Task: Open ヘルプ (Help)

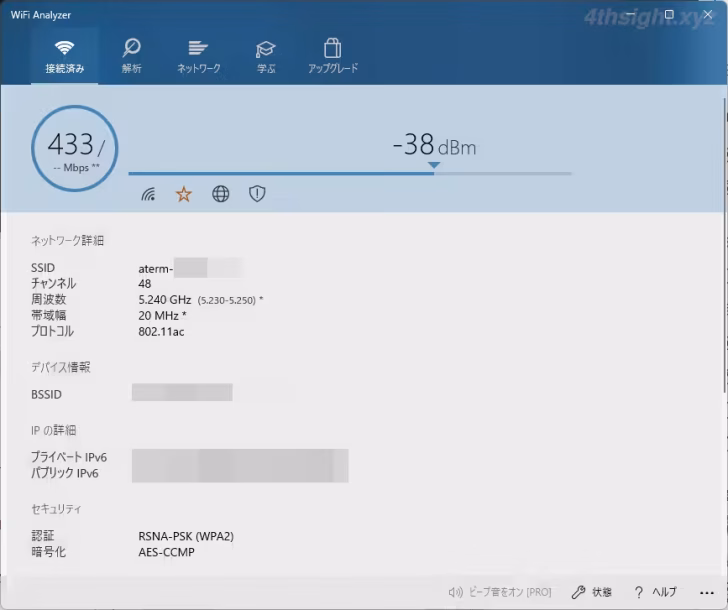Action: pyautogui.click(x=656, y=592)
